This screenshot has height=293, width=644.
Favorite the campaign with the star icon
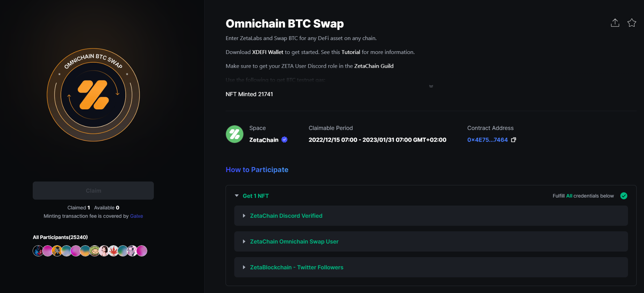(632, 23)
